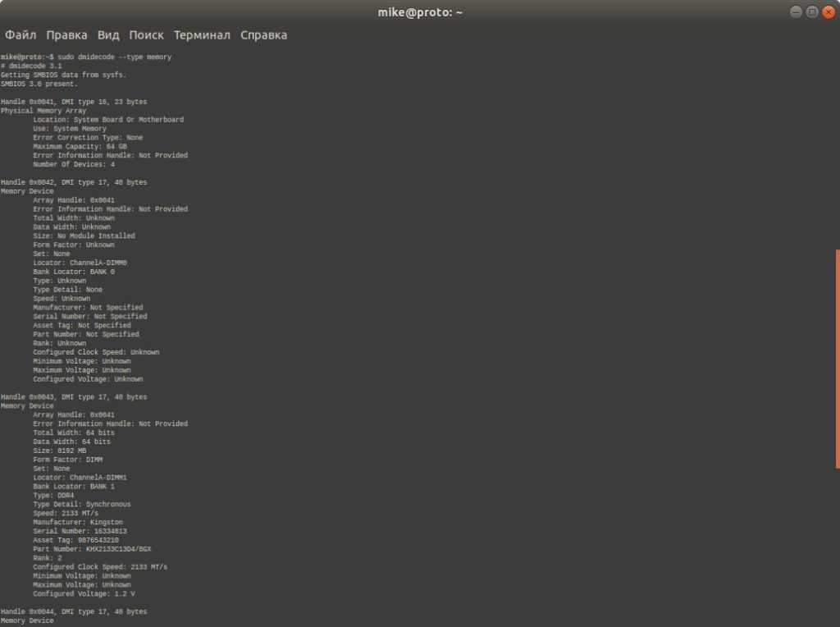Maximize the terminal window
The width and height of the screenshot is (840, 627).
811,11
